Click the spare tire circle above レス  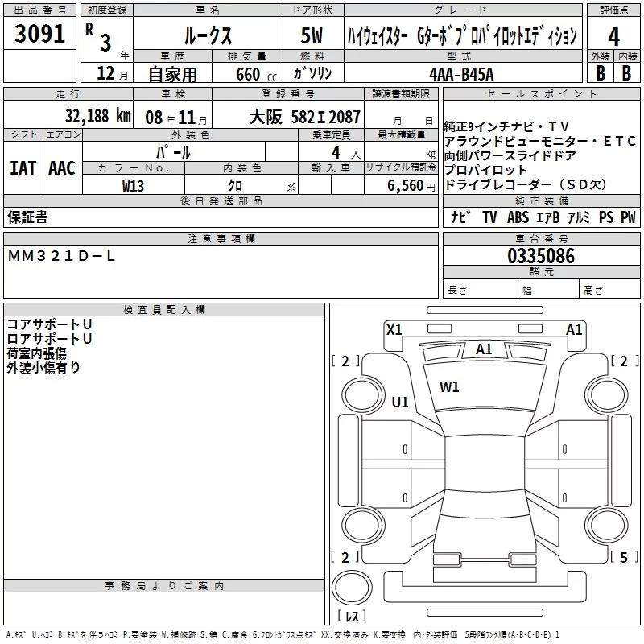(352, 588)
